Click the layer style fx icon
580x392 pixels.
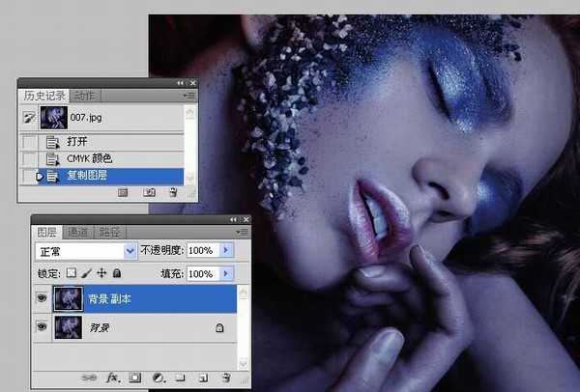tap(112, 378)
